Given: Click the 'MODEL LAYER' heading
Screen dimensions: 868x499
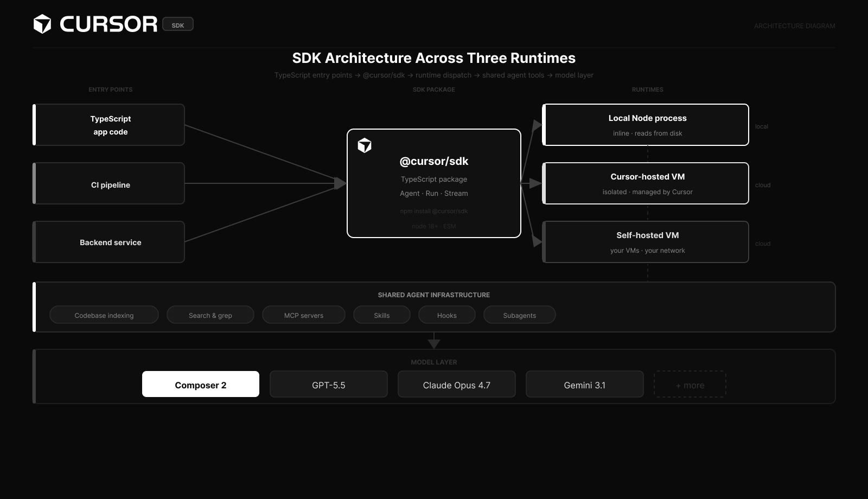Looking at the screenshot, I should (x=434, y=362).
